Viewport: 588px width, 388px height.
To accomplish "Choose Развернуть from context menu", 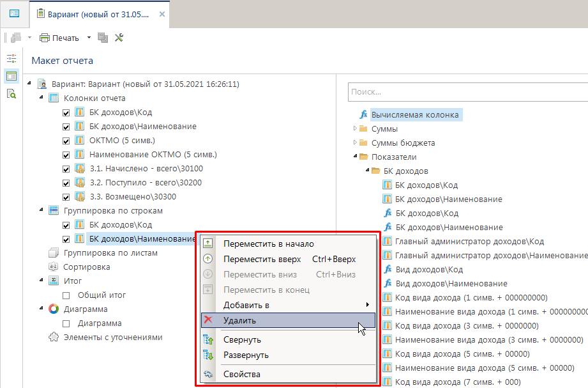I will pyautogui.click(x=288, y=355).
